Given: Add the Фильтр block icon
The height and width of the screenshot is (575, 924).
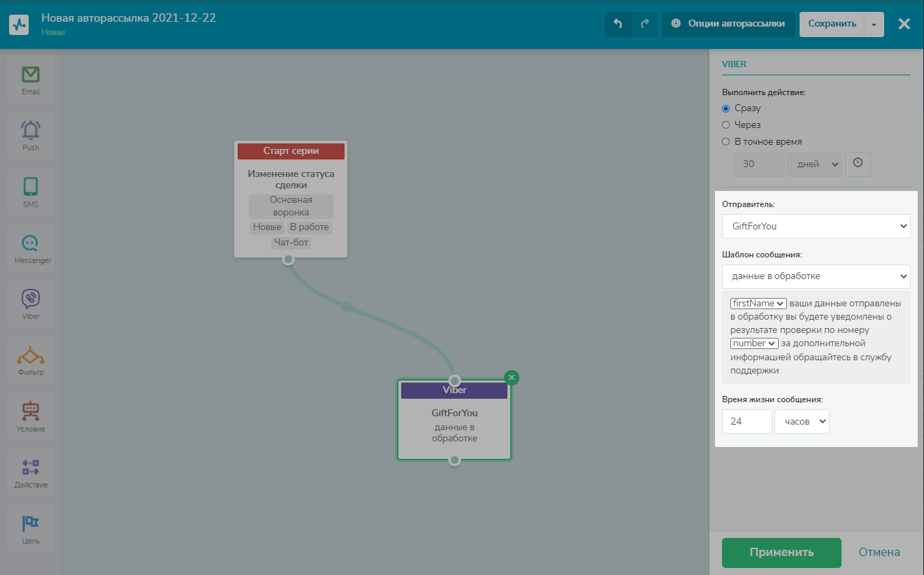Looking at the screenshot, I should tap(31, 360).
